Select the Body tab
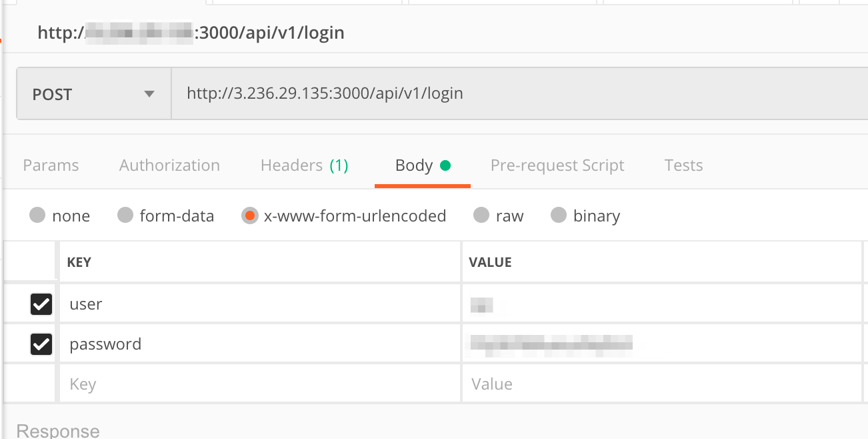The width and height of the screenshot is (868, 439). pos(423,165)
